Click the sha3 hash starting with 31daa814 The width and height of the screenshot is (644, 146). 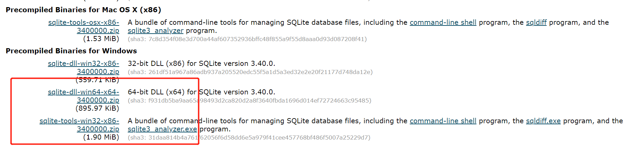249,138
